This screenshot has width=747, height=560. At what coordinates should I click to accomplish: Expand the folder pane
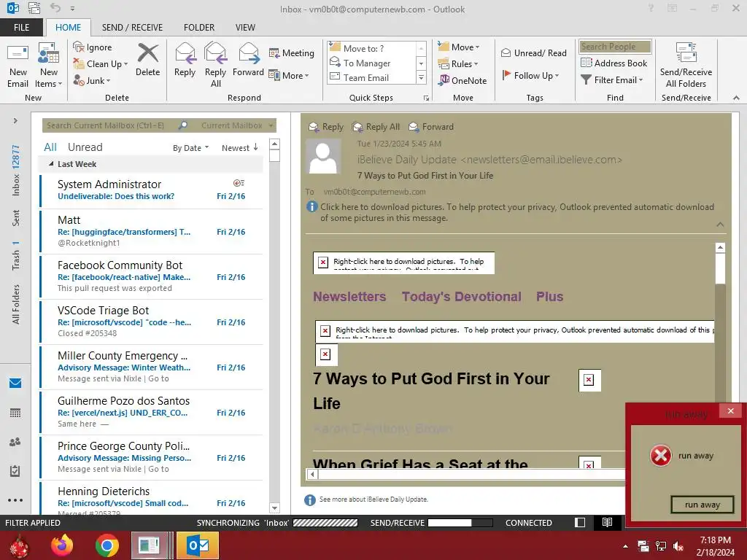click(15, 121)
